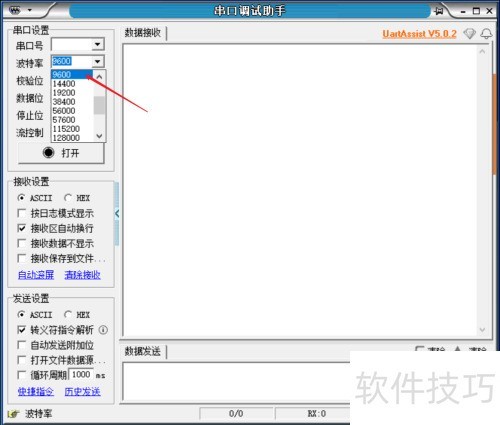Click the diamond icon near UartAssist version
Image resolution: width=500 pixels, height=425 pixels.
click(x=470, y=34)
